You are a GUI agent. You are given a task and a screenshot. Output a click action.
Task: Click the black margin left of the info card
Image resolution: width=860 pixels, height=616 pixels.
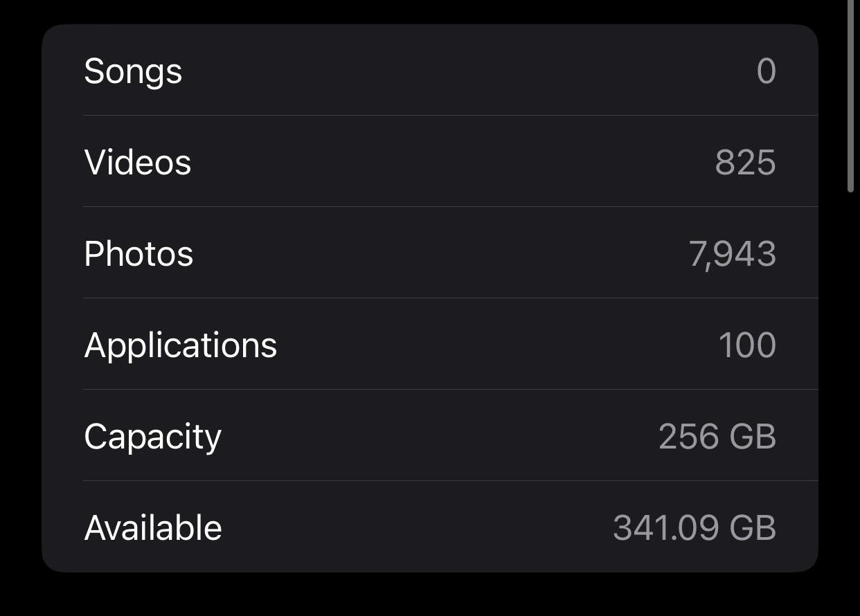pyautogui.click(x=20, y=298)
